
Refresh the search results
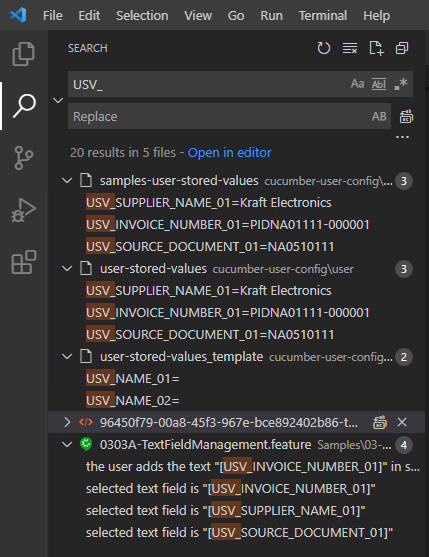point(324,48)
